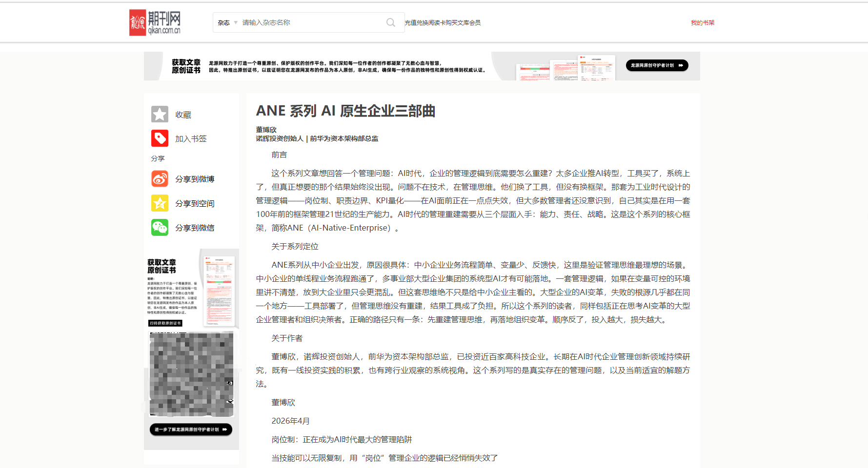Screen dimensions: 868x468
Task: Select 分享到微信 text link
Action: coord(195,228)
